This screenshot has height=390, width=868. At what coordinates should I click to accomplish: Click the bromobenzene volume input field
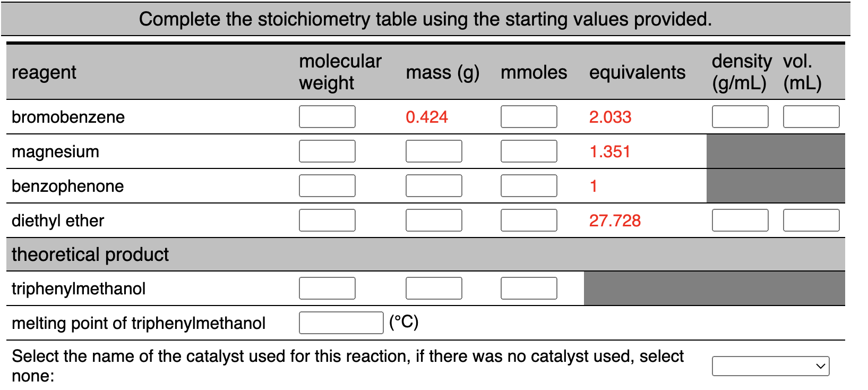point(811,116)
